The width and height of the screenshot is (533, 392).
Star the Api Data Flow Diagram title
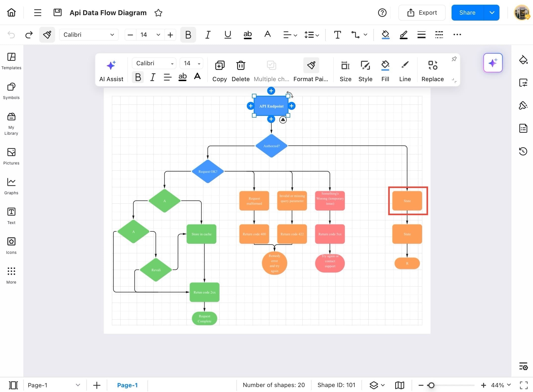(x=158, y=13)
